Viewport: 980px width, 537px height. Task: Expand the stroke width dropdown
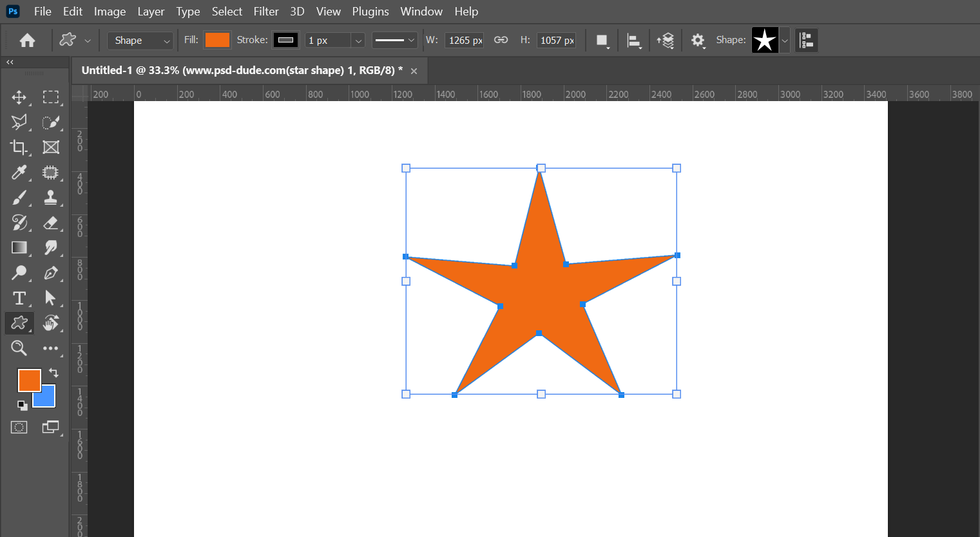click(358, 41)
